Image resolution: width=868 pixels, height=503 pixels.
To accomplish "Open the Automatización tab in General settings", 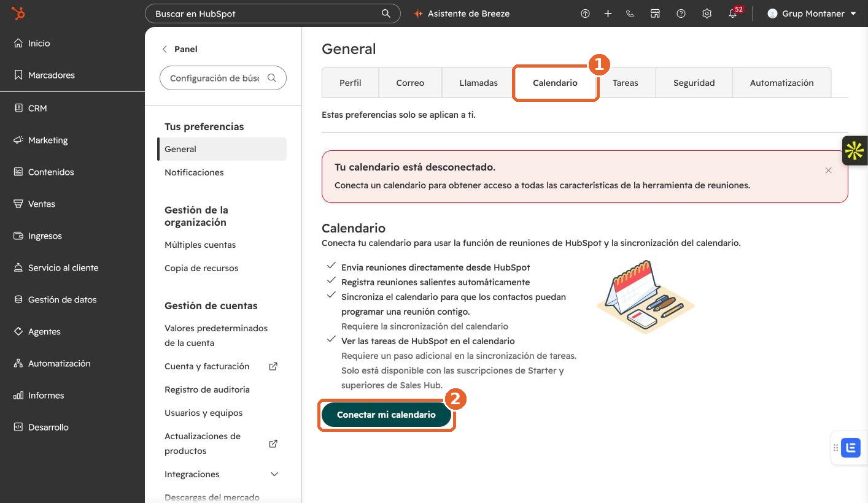I will [781, 83].
